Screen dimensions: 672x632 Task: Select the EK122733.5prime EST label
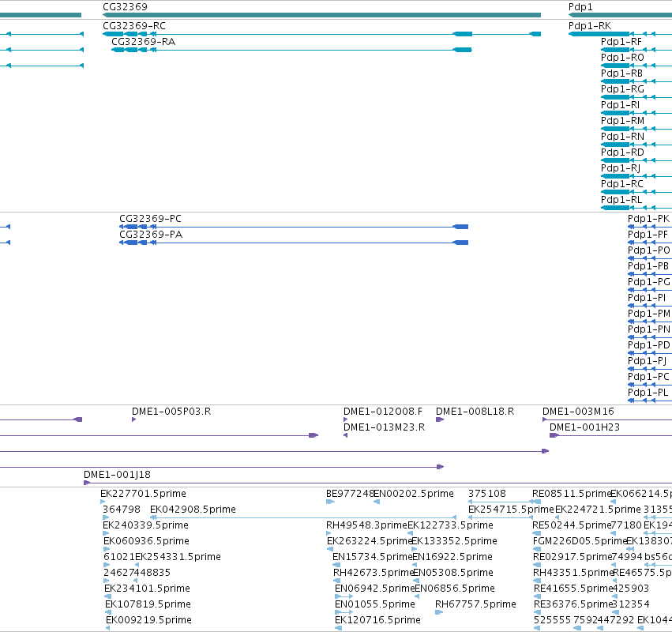pos(450,525)
